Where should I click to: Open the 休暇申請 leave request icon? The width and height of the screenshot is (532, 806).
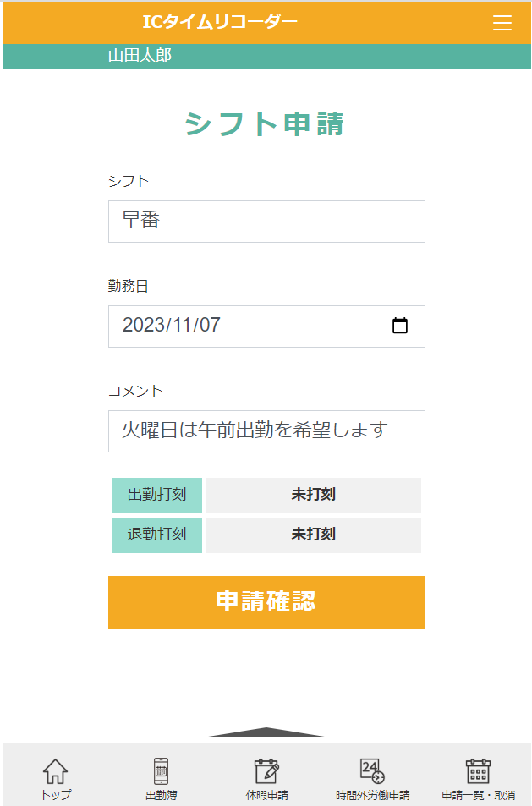coord(266,771)
